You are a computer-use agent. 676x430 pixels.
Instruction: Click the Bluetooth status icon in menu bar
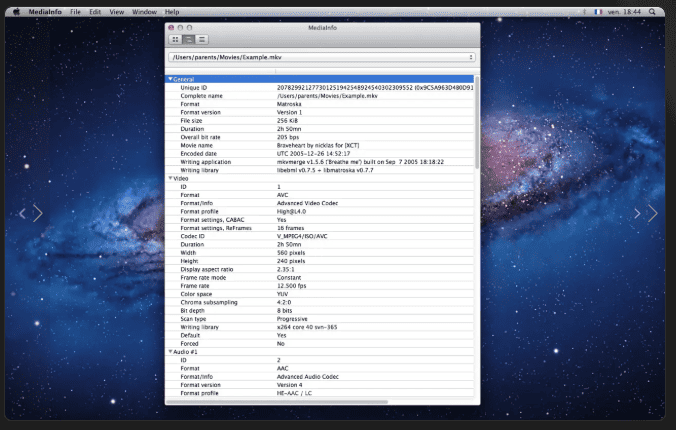point(584,12)
